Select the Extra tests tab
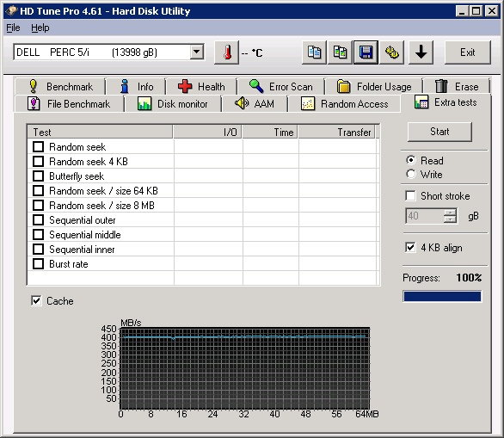 point(446,102)
